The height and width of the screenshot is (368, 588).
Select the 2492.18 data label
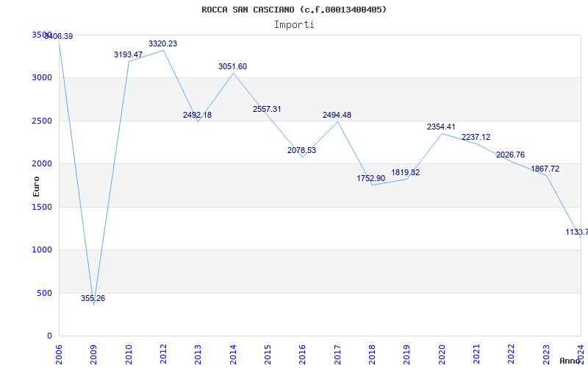[x=197, y=115]
